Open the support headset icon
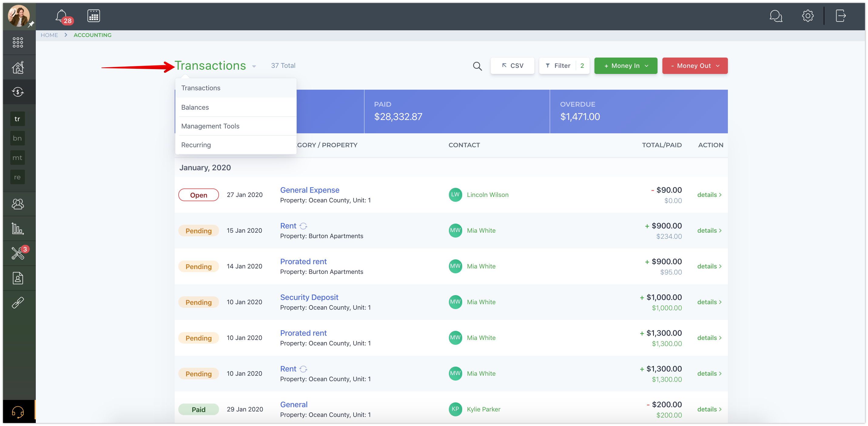The width and height of the screenshot is (868, 426). coord(18,411)
